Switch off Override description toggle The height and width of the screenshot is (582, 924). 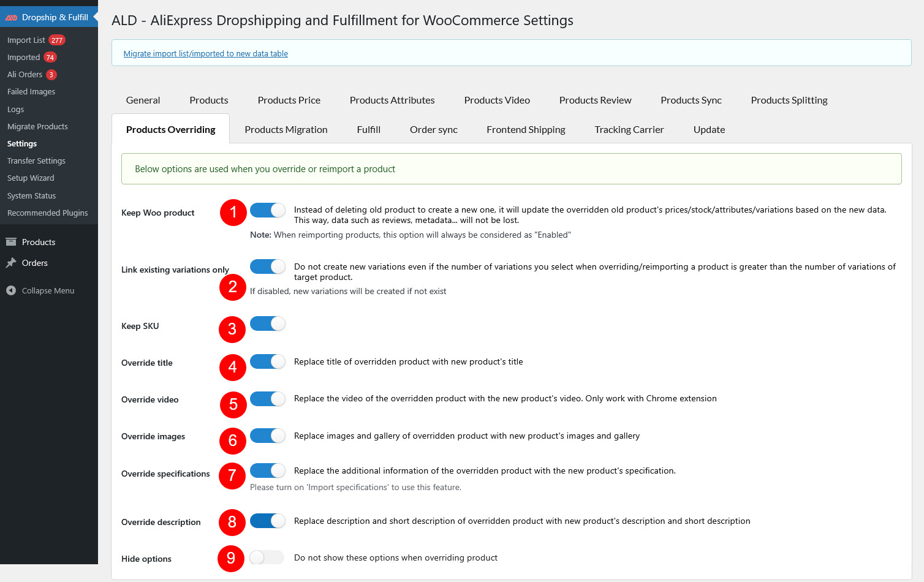[267, 521]
